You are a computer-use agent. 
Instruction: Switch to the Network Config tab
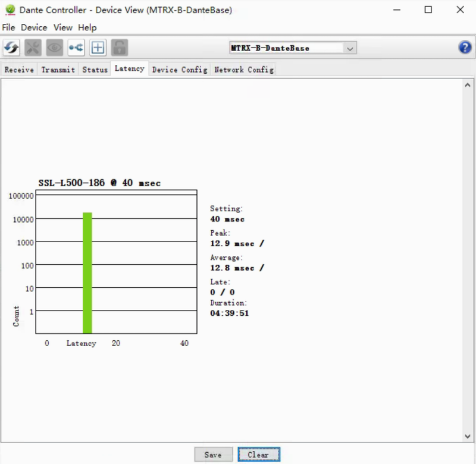(244, 70)
